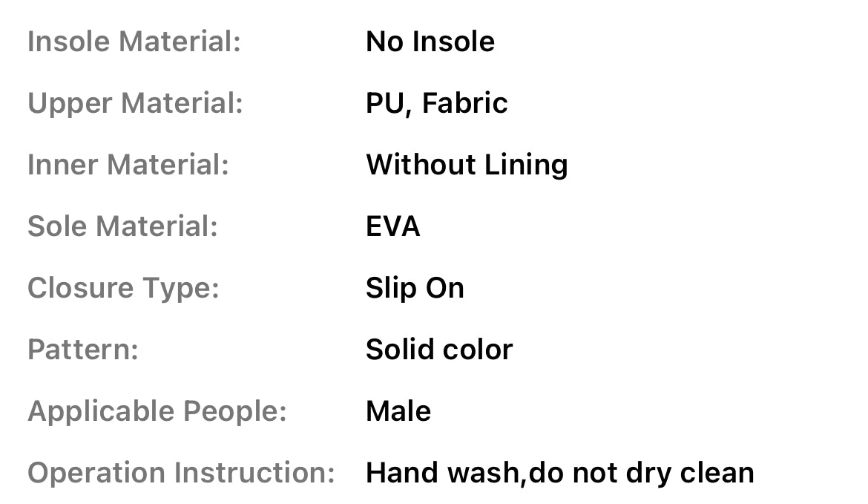This screenshot has height=504, width=868.
Task: Click the "Inner Material:" label
Action: (x=128, y=165)
